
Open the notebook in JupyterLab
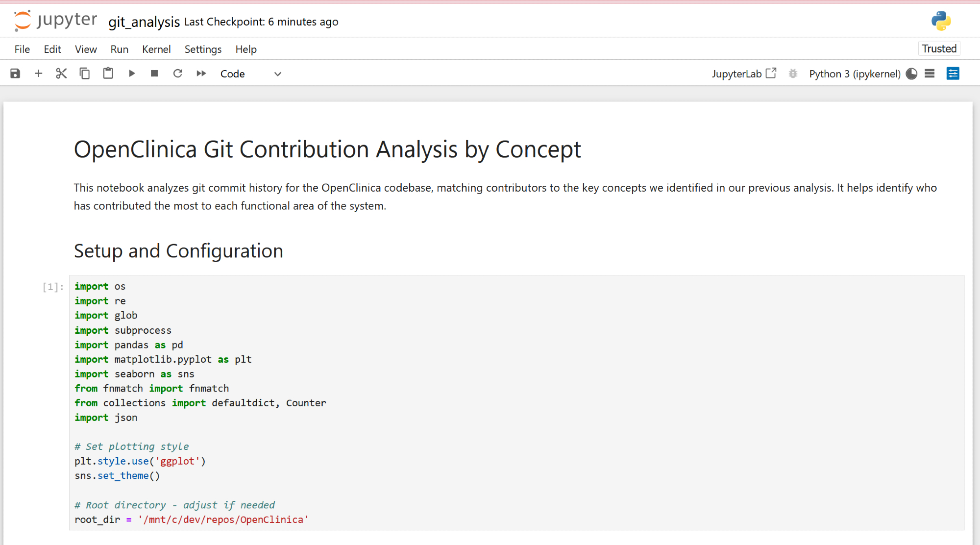[x=744, y=74]
